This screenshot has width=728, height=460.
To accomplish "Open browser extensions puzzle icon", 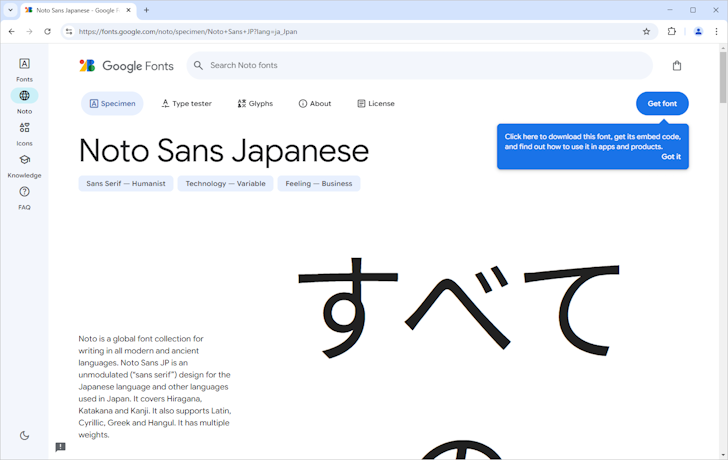I will pyautogui.click(x=672, y=32).
